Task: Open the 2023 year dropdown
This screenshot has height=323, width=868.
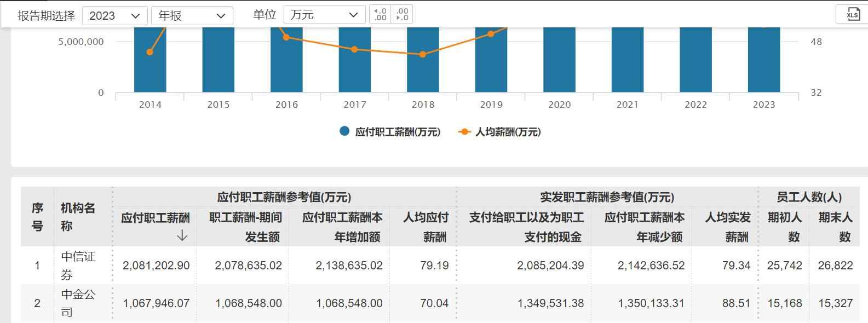Action: coord(115,15)
